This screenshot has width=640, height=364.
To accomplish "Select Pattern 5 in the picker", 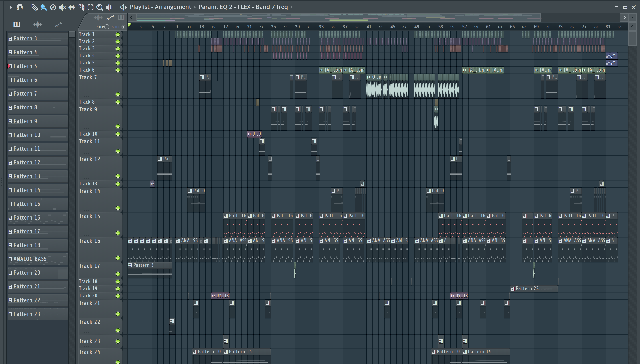I will [38, 66].
